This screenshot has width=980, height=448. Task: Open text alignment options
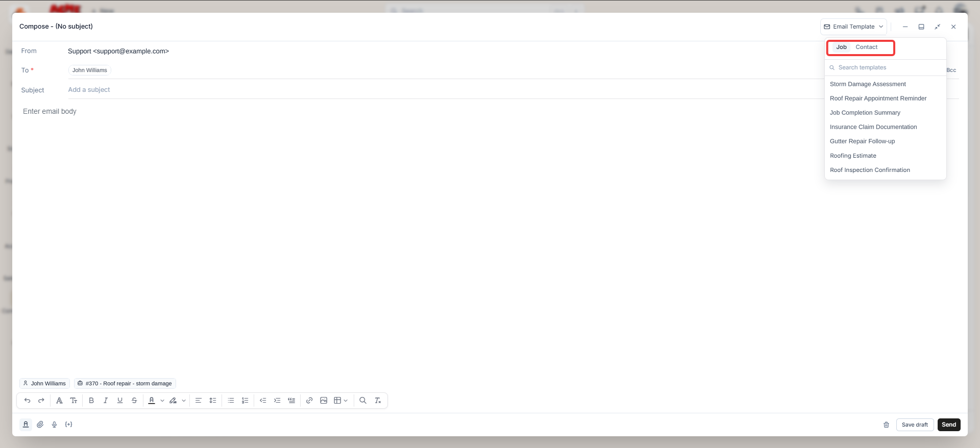tap(199, 401)
